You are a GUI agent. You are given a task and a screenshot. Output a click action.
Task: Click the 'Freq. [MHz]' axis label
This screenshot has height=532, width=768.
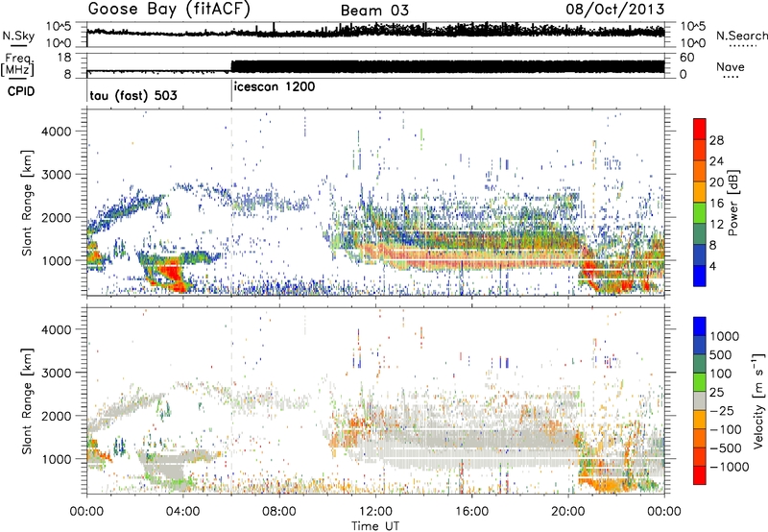(x=18, y=64)
